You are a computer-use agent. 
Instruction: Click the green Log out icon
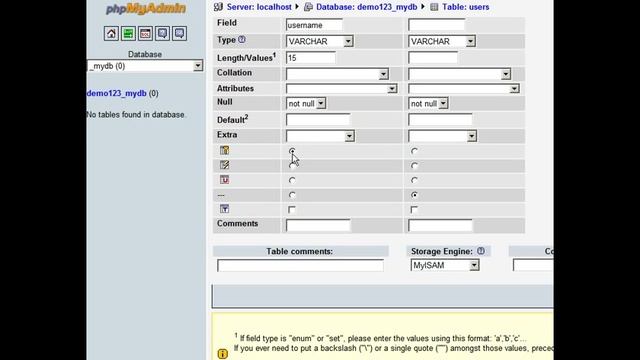pyautogui.click(x=128, y=33)
